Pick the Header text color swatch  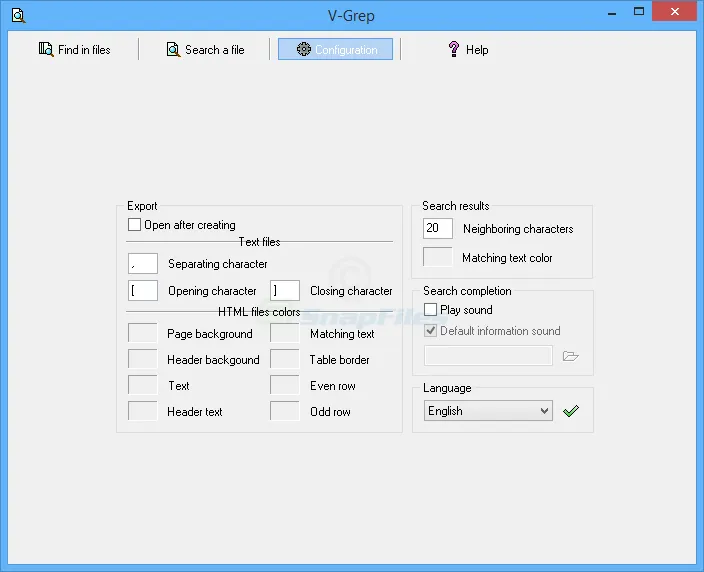(143, 411)
